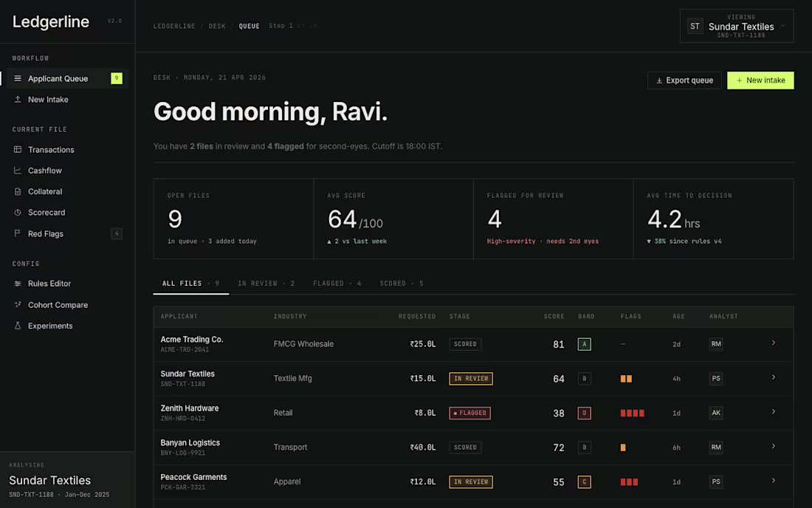The height and width of the screenshot is (508, 812).
Task: Click the Scorecard gauge icon
Action: [x=18, y=213]
